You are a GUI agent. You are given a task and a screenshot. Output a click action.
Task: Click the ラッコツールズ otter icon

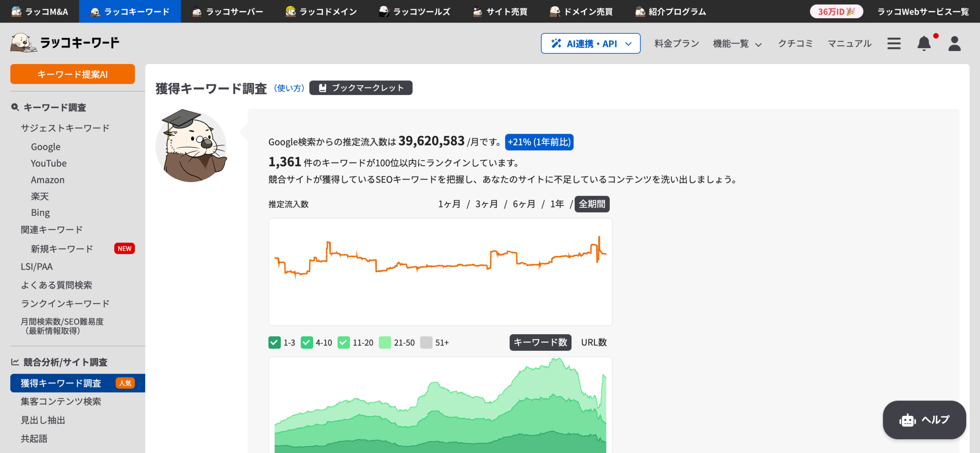coord(384,11)
